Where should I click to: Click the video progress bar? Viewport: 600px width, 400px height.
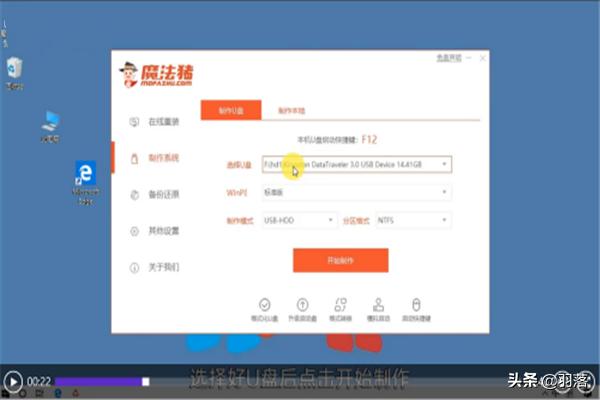point(100,381)
